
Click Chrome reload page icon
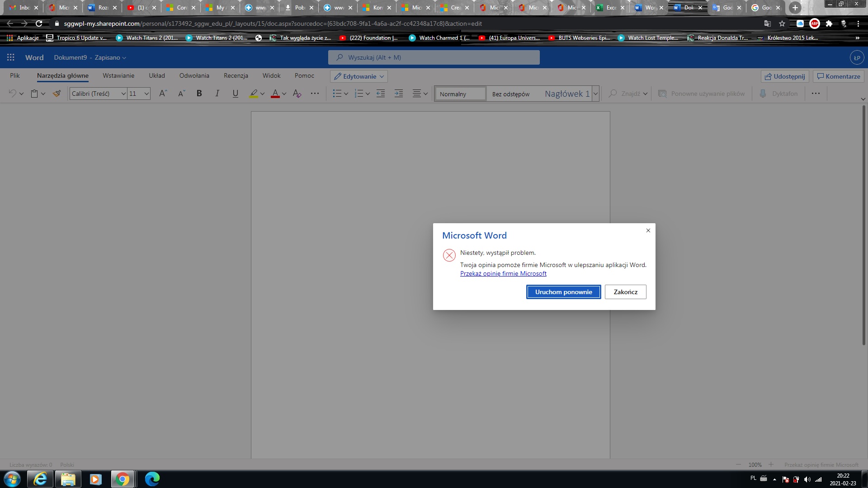tap(39, 23)
